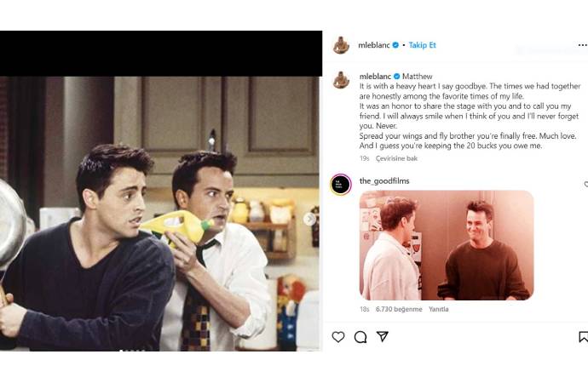Open the_goodfilms profile avatar
Viewport: 588px width, 383px height.
(341, 185)
